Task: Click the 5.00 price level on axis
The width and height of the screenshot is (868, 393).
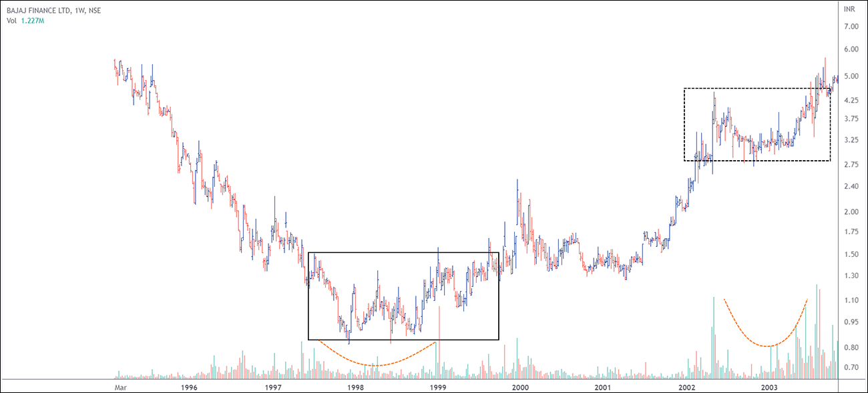Action: pyautogui.click(x=851, y=76)
